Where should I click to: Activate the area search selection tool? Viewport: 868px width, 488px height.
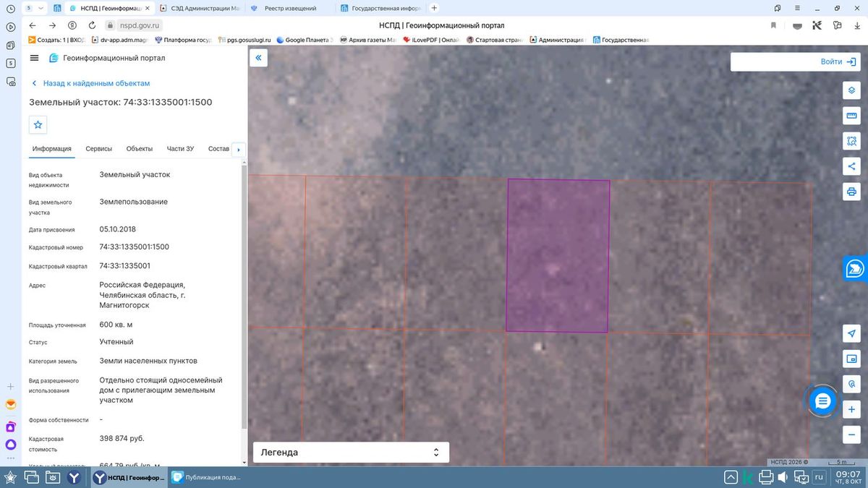pos(851,141)
